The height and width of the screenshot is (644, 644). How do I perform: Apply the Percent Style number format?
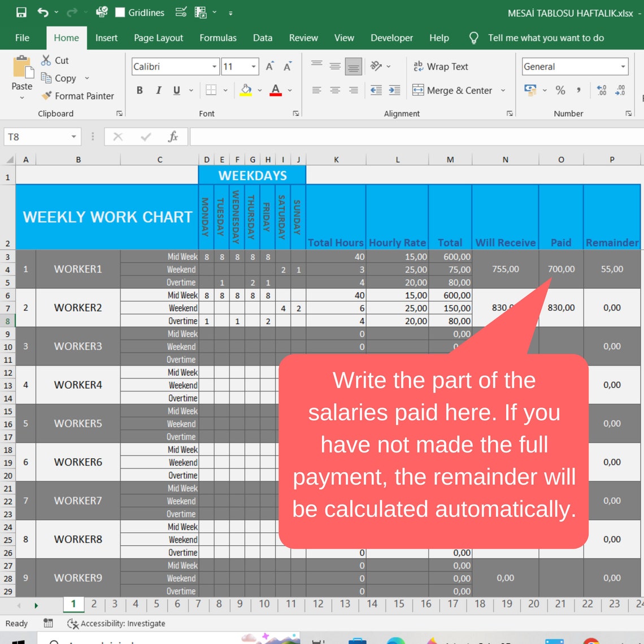(x=560, y=90)
